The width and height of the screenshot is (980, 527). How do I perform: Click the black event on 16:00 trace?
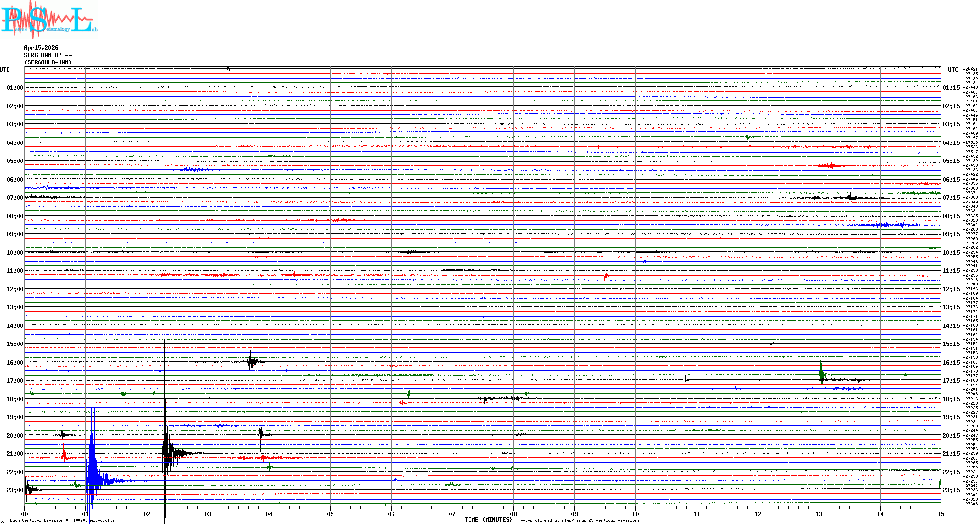(251, 362)
